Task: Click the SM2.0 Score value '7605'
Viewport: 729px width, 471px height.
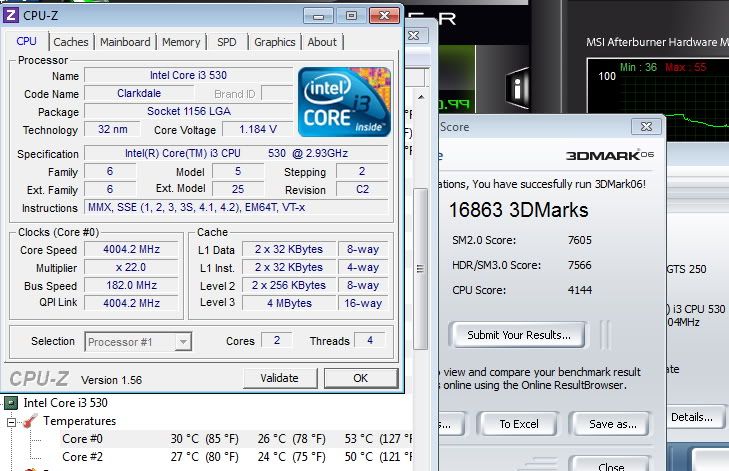Action: pos(579,240)
